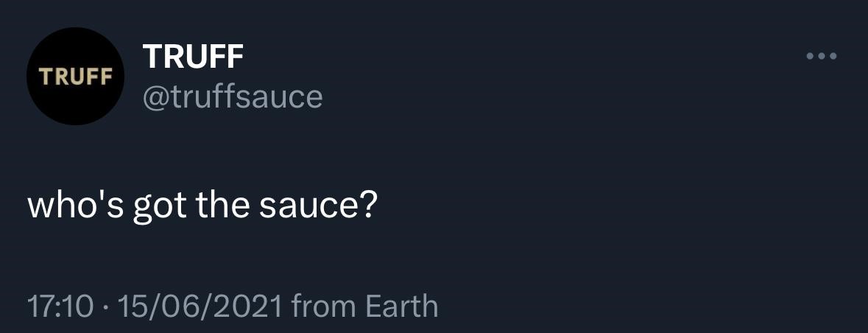Show the overflow menu for this tweet
868x333 pixels.
tap(822, 56)
